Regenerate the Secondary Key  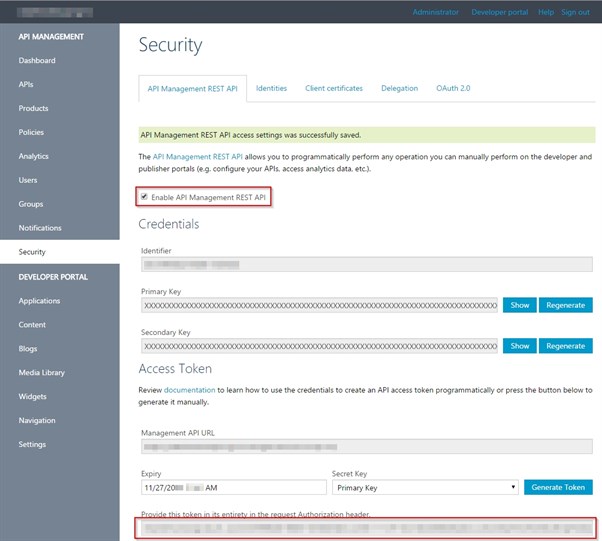tap(566, 346)
